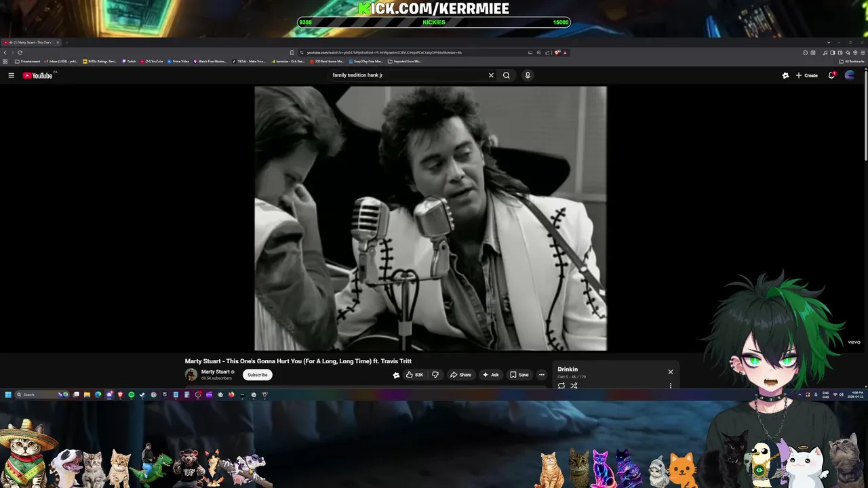
Task: Open the Drinkin playlist title
Action: pyautogui.click(x=568, y=369)
